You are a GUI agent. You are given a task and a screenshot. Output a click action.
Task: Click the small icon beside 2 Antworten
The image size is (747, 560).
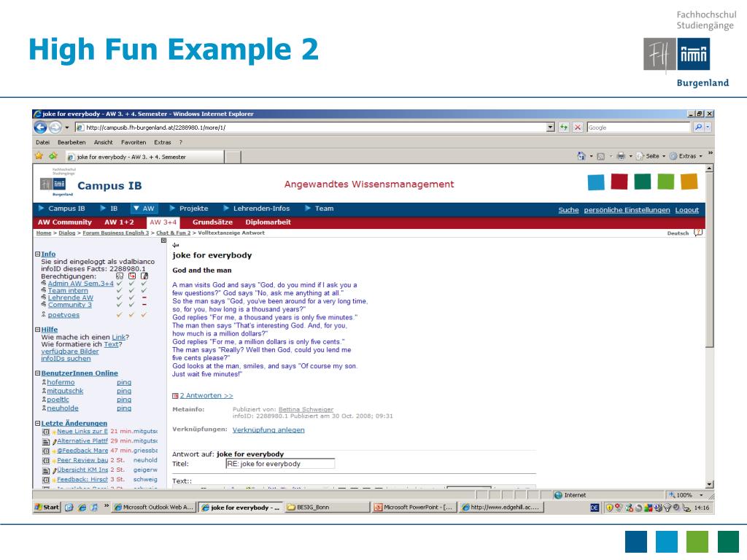pos(175,396)
